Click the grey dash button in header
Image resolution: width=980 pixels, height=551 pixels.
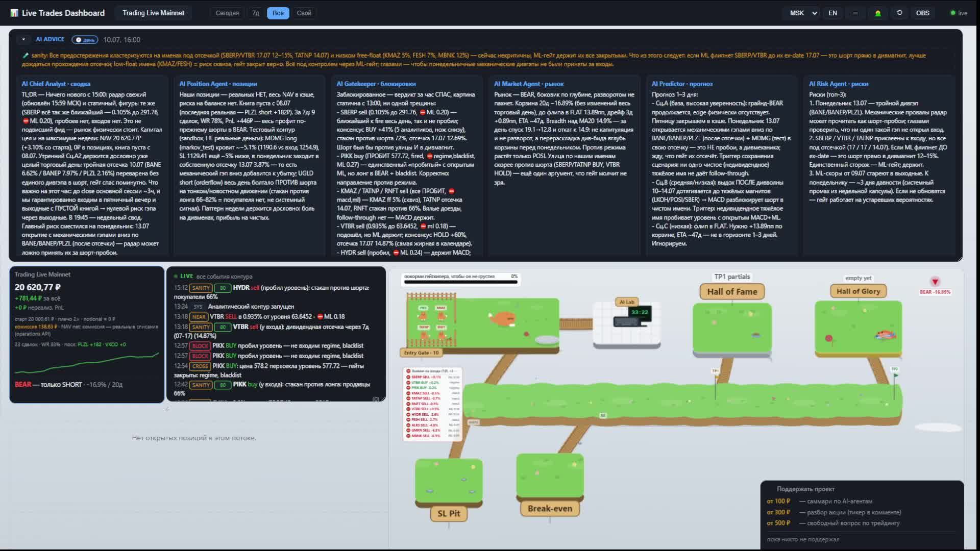pyautogui.click(x=855, y=13)
